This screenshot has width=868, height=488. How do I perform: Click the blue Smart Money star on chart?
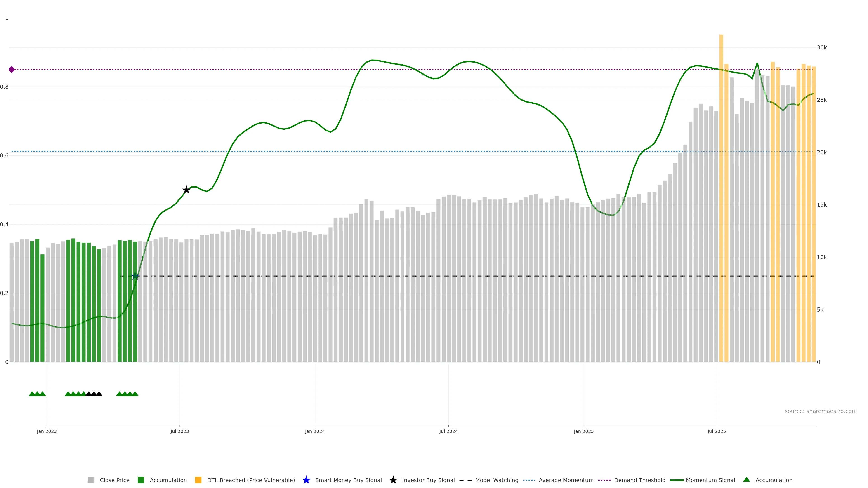point(135,276)
